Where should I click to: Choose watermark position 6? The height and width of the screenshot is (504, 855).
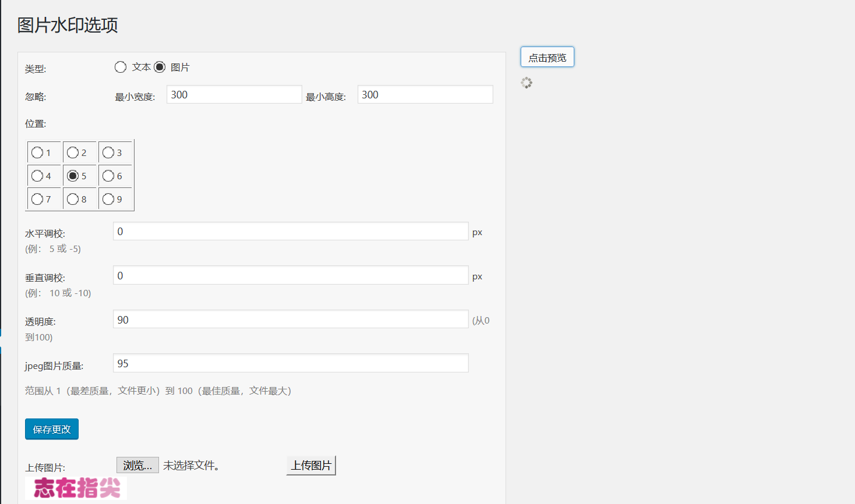pyautogui.click(x=108, y=176)
